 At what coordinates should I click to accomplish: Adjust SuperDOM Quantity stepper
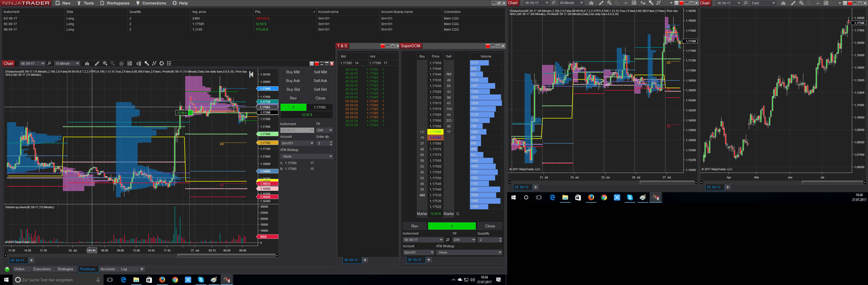pos(500,240)
